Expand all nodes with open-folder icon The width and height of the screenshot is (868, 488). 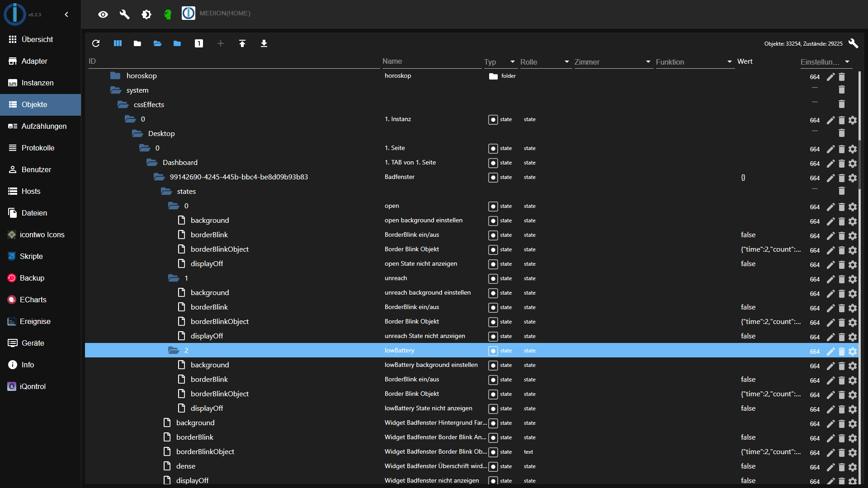(157, 43)
